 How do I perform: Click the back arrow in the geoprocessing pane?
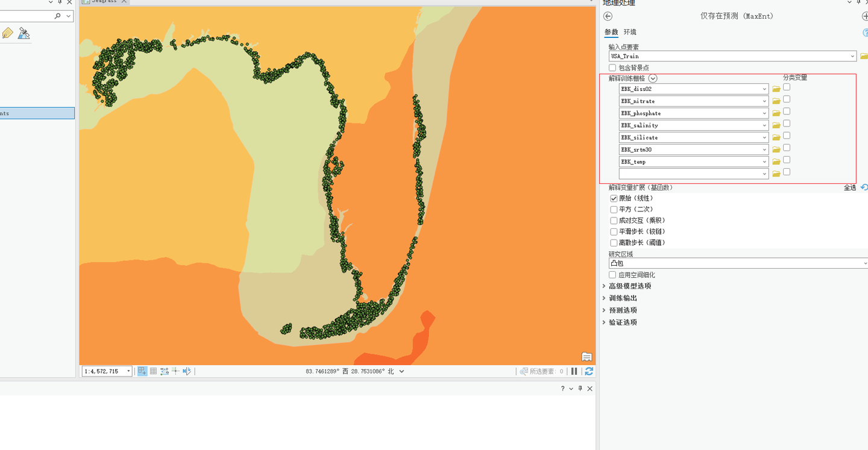point(608,16)
